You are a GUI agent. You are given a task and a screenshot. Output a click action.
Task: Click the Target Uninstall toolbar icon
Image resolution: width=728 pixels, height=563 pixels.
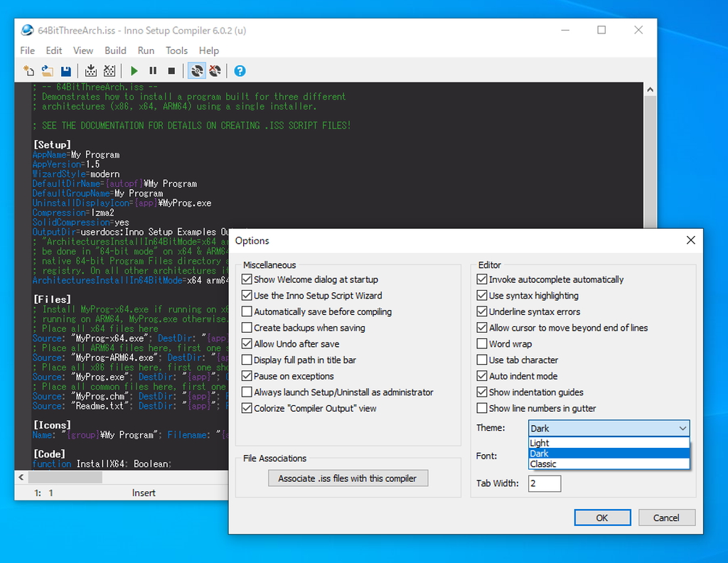pyautogui.click(x=215, y=71)
